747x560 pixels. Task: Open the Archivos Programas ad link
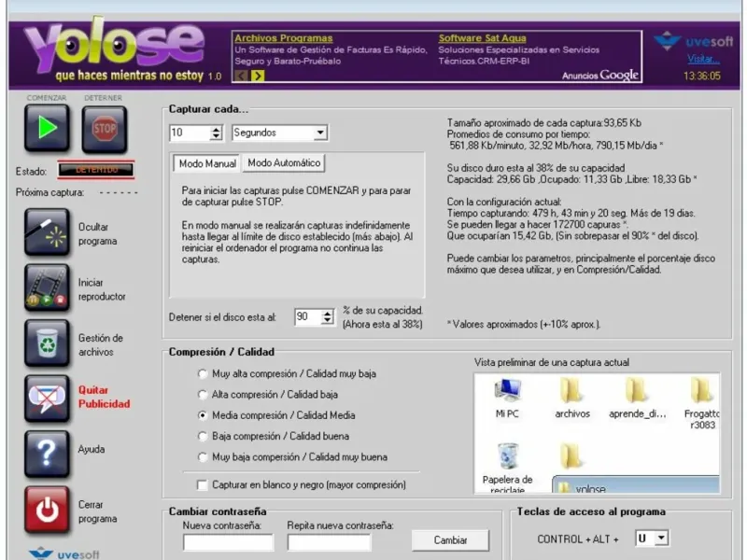tap(284, 38)
